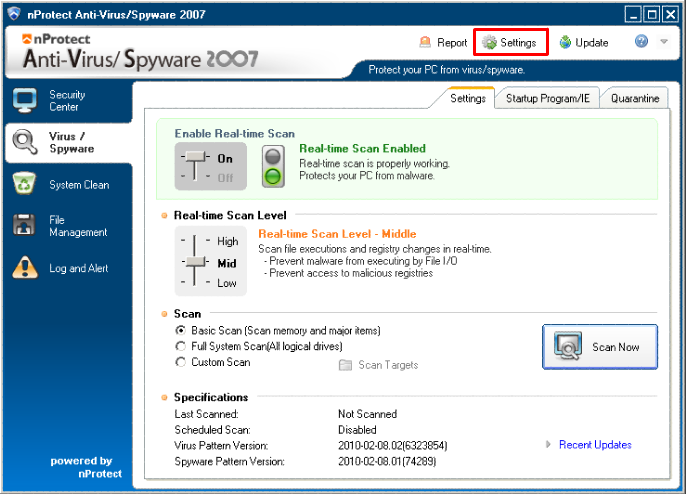Click the arrow icon beside Recent Updates
The image size is (686, 494).
tap(548, 445)
